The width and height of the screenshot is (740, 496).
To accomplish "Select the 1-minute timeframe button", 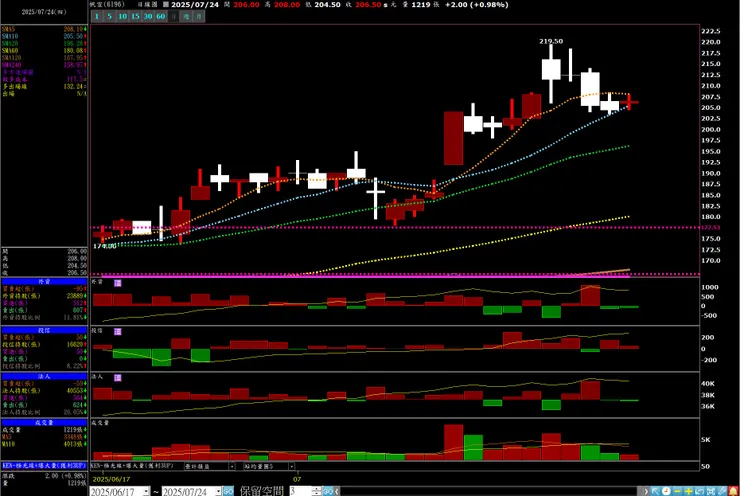I will [97, 16].
